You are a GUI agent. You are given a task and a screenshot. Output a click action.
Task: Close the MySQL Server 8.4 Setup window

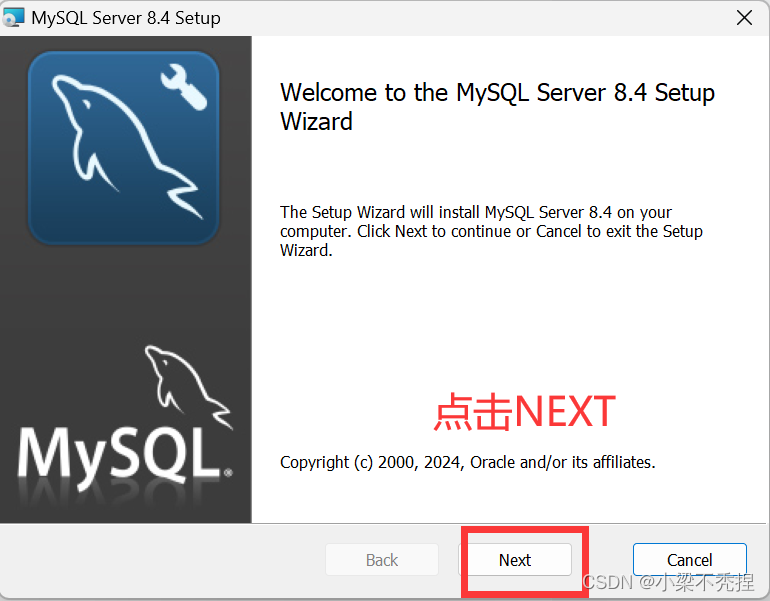(x=744, y=18)
